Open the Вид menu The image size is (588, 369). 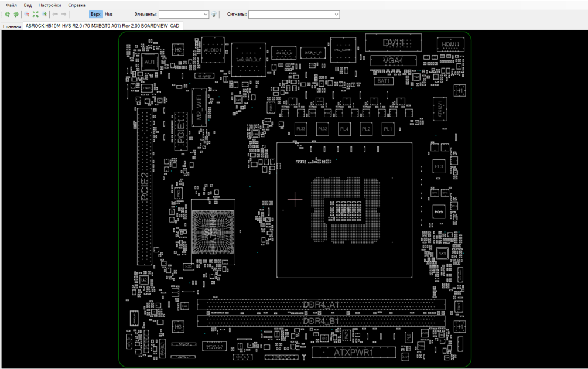point(28,5)
